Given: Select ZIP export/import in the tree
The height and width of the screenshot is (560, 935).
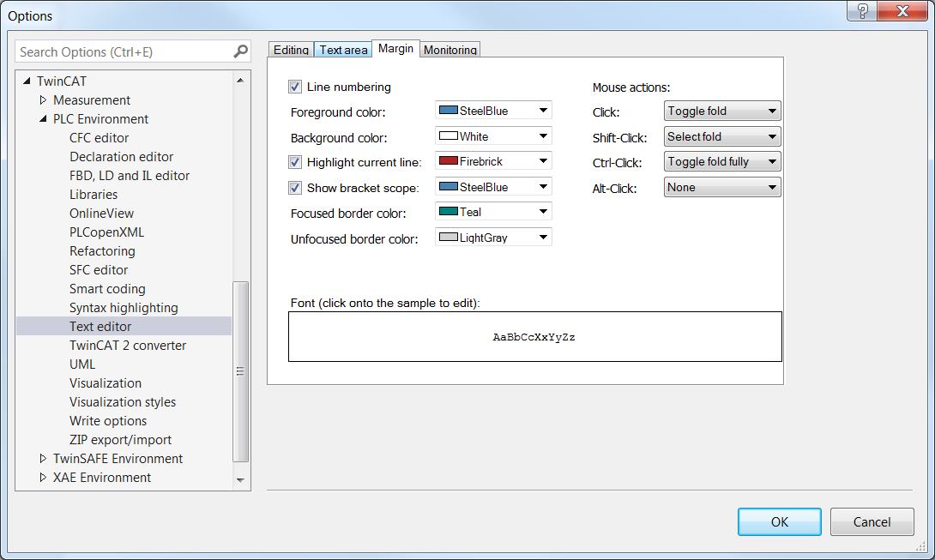Looking at the screenshot, I should (120, 440).
